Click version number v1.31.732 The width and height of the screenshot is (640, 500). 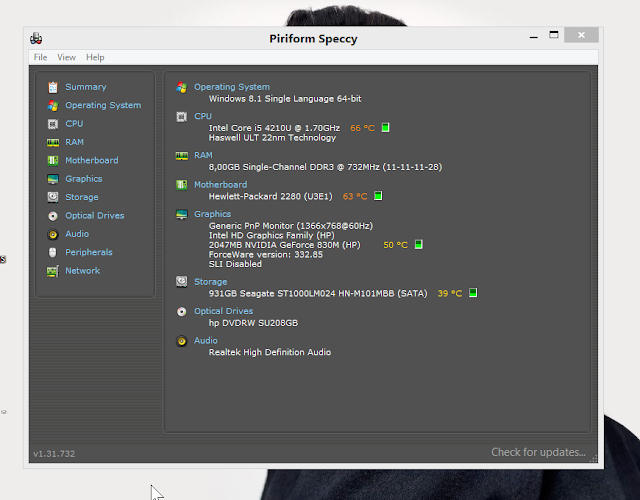(x=54, y=454)
